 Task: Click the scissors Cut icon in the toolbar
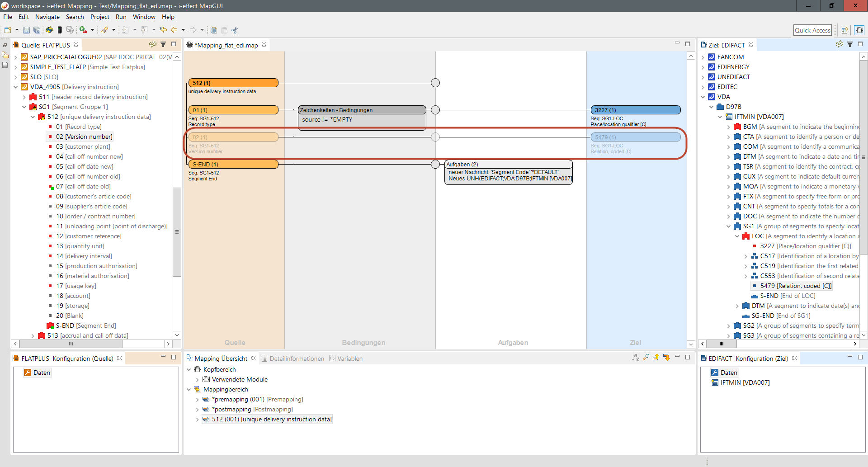tap(234, 30)
